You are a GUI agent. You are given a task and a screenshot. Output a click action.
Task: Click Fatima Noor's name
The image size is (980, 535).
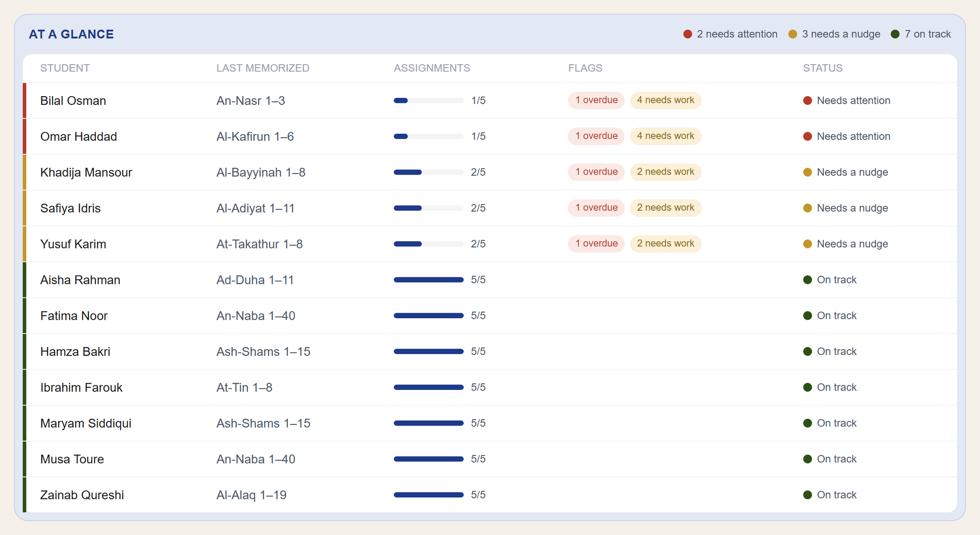pyautogui.click(x=74, y=316)
